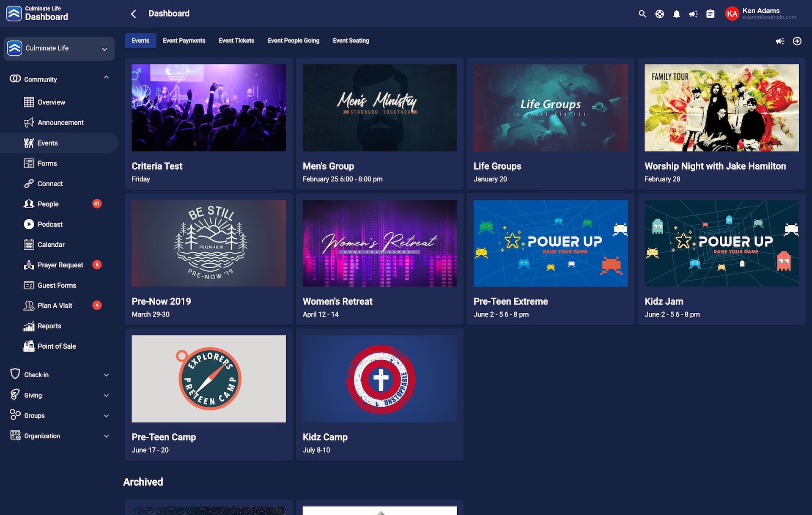Open the Notifications bell icon

point(676,14)
